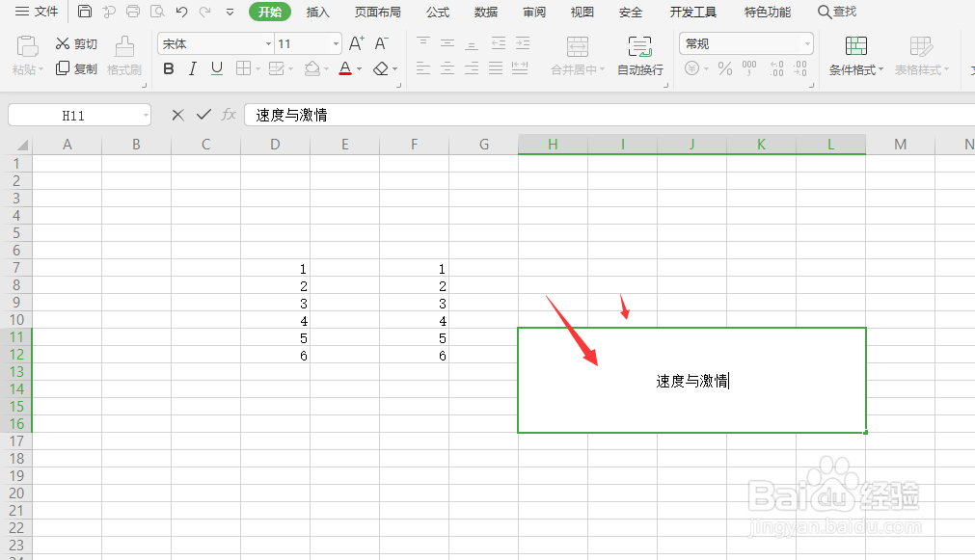Expand the number format dropdown showing 常规
Viewport: 975px width, 560px height.
808,42
